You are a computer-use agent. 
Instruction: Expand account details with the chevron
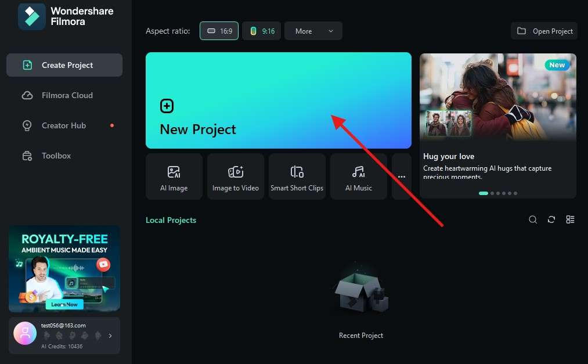(110, 336)
